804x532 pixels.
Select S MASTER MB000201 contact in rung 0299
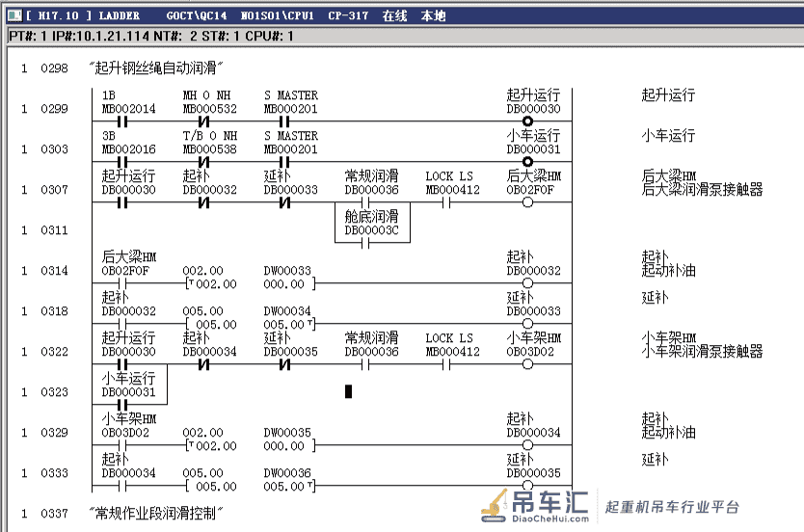284,121
